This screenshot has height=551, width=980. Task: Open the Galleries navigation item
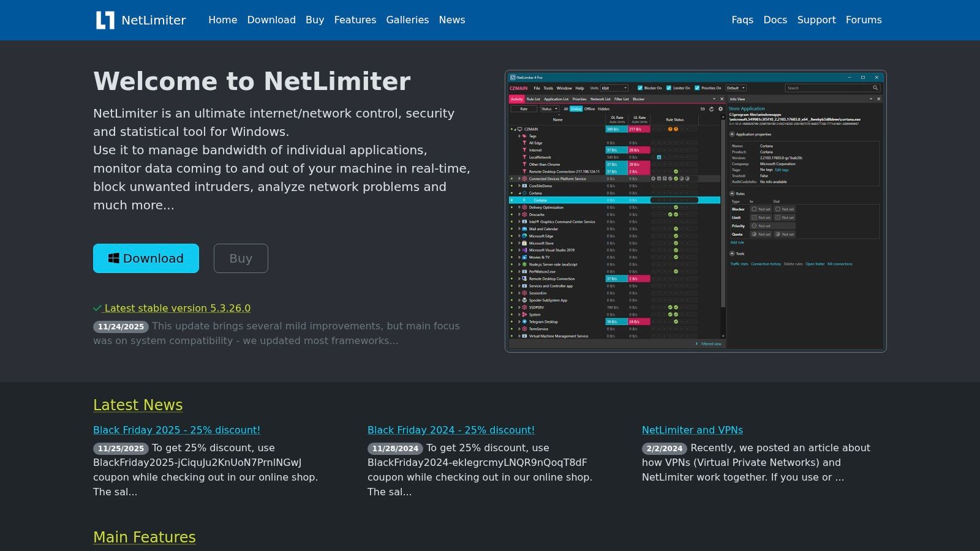tap(407, 20)
